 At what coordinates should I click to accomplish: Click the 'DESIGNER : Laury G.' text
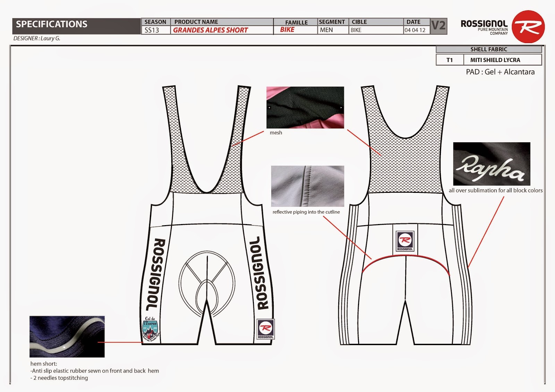pos(37,39)
